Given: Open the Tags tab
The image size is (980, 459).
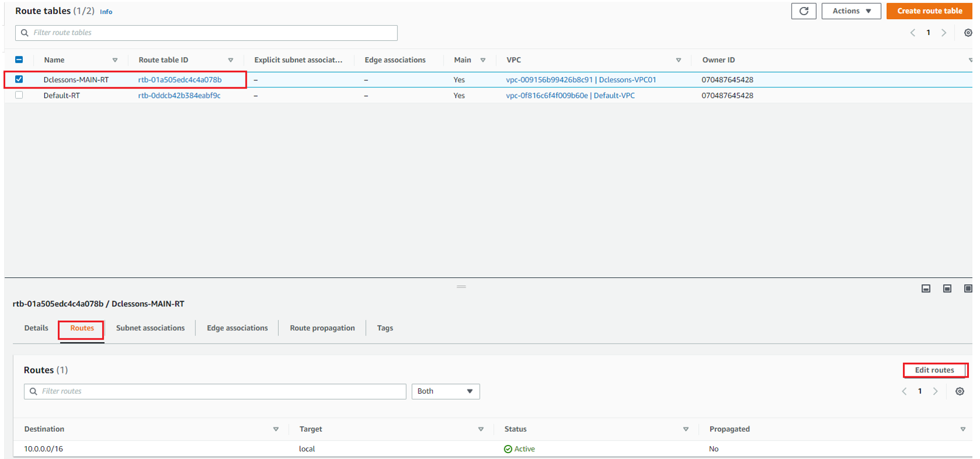Looking at the screenshot, I should (x=385, y=328).
